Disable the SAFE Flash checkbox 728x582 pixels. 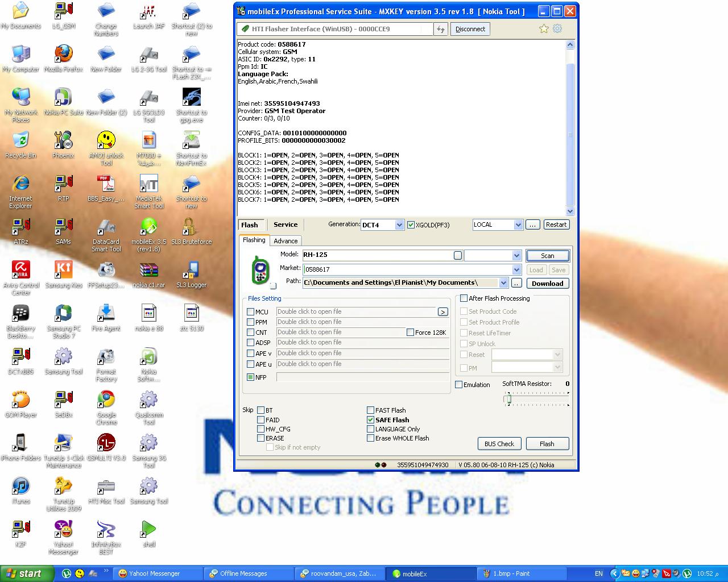click(371, 420)
